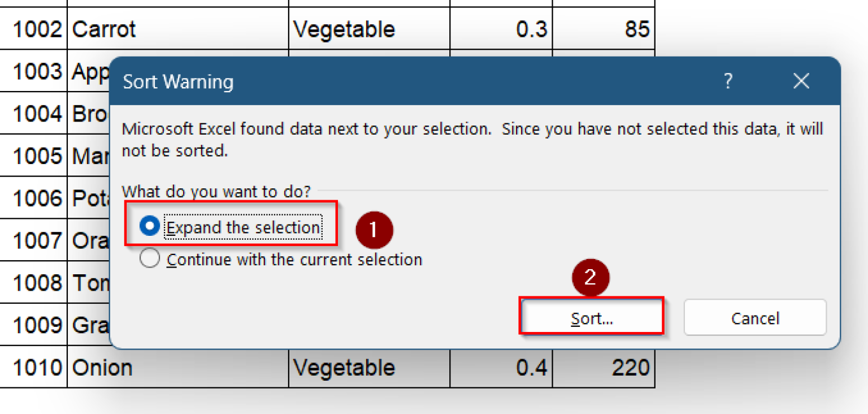Screen dimensions: 868x414
Task: Click the cell with value 0.4
Action: point(500,368)
